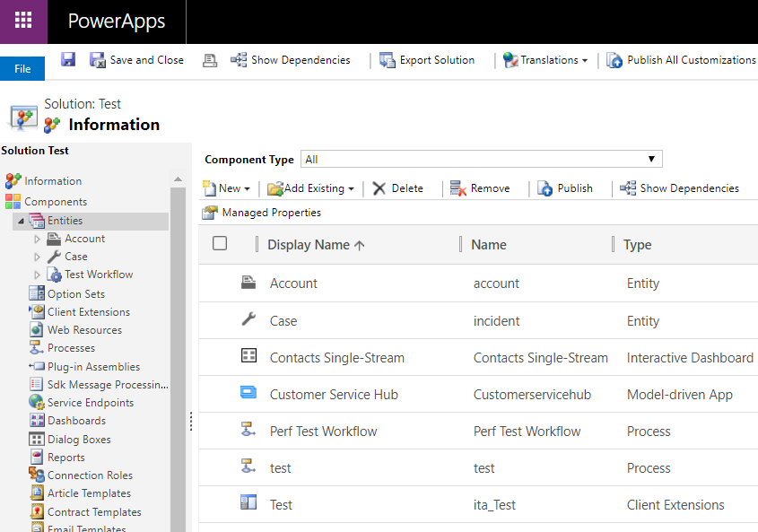Viewport: 758px width, 532px height.
Task: Open the Translations dropdown
Action: pyautogui.click(x=545, y=60)
